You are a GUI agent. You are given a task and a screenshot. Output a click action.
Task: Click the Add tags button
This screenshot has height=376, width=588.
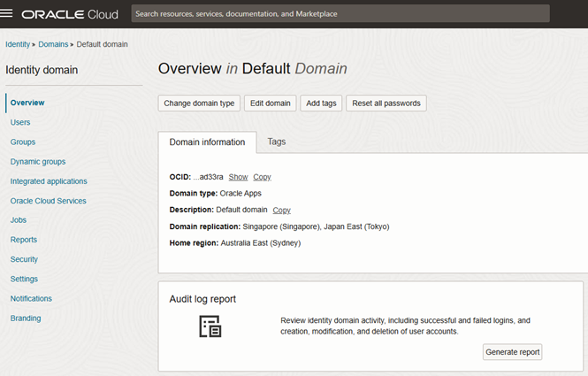[321, 104]
